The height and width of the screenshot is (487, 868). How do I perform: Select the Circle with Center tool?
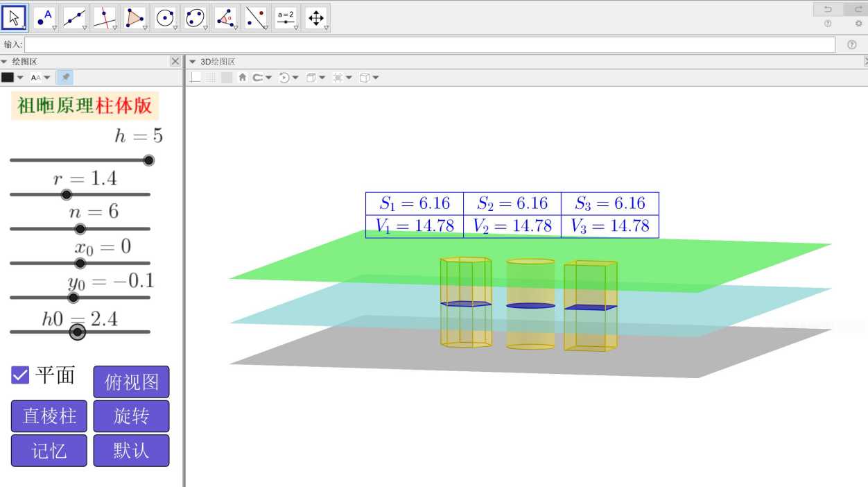click(165, 18)
